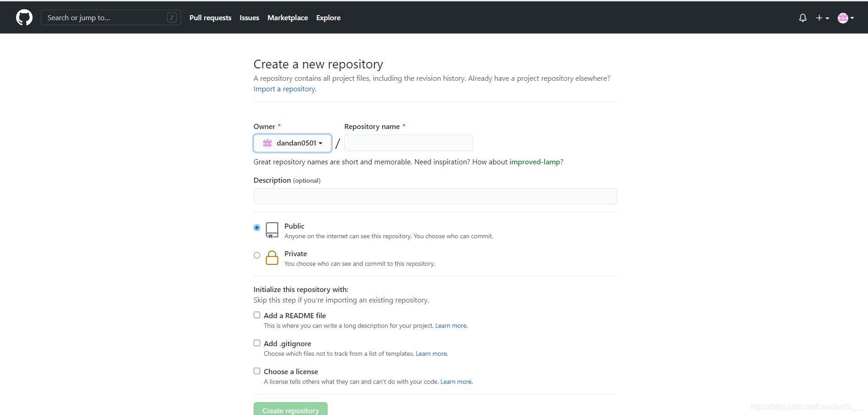868x415 pixels.
Task: Open Learn more link for .gitignore
Action: click(432, 354)
